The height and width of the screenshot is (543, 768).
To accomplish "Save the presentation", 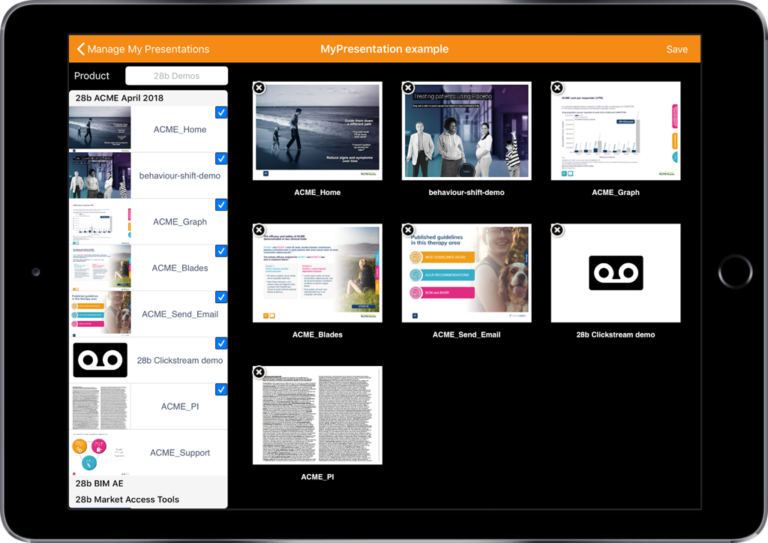I will coord(676,49).
